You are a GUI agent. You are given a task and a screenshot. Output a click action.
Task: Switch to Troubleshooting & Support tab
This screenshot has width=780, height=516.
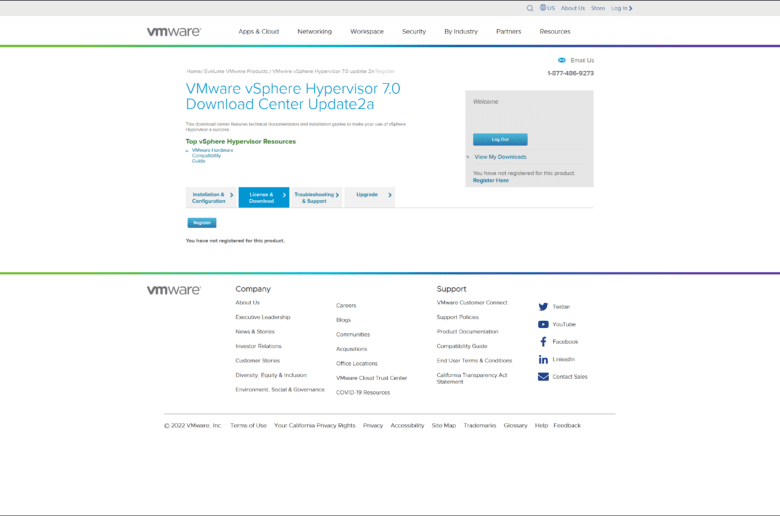point(316,198)
